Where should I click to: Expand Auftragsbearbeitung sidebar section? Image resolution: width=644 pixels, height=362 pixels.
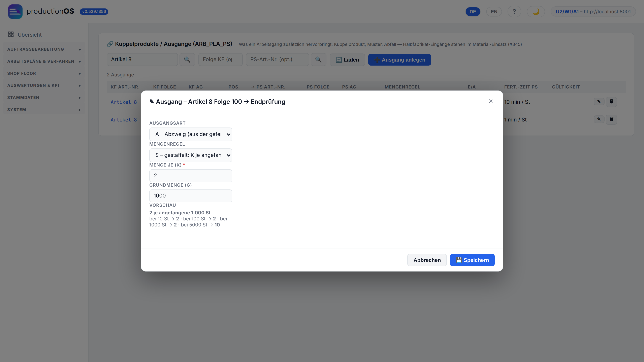click(x=44, y=49)
